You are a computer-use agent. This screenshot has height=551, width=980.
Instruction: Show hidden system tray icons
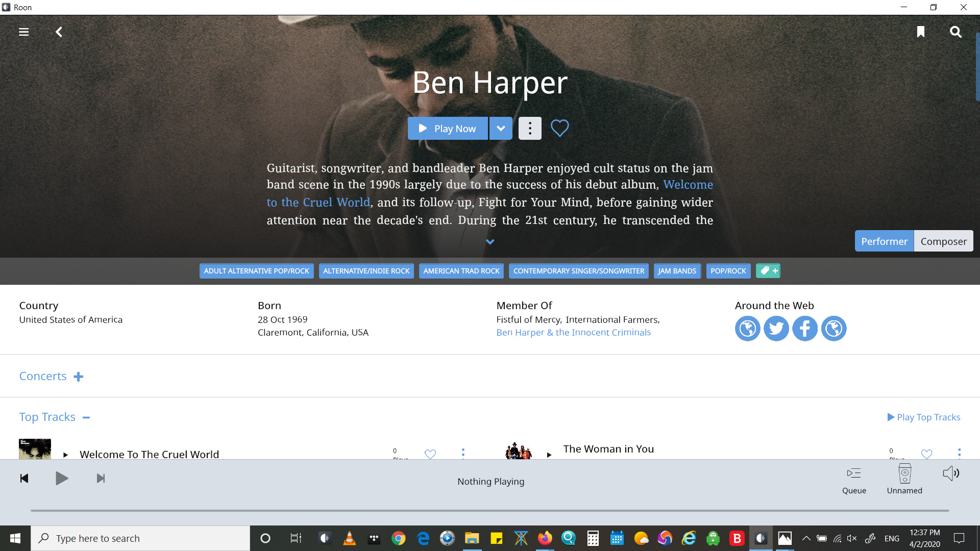(x=806, y=538)
